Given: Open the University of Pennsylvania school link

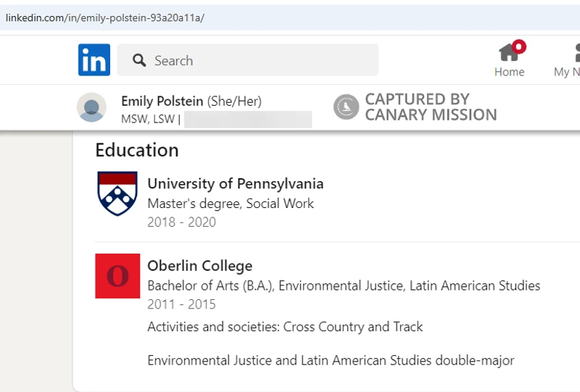Looking at the screenshot, I should click(235, 183).
